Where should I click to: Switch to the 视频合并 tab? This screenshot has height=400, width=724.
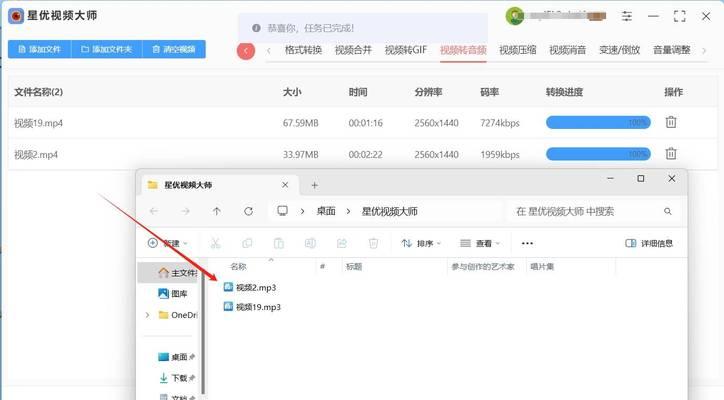point(353,50)
